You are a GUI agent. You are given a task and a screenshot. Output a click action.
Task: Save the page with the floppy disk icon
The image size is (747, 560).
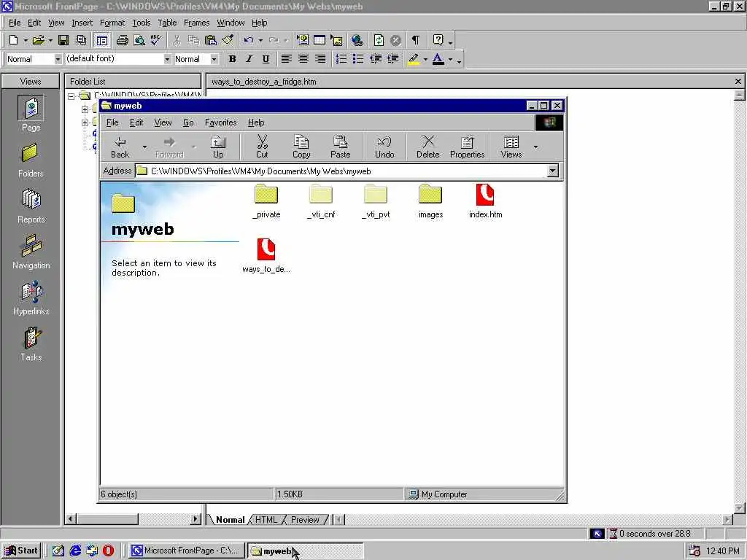pyautogui.click(x=63, y=41)
